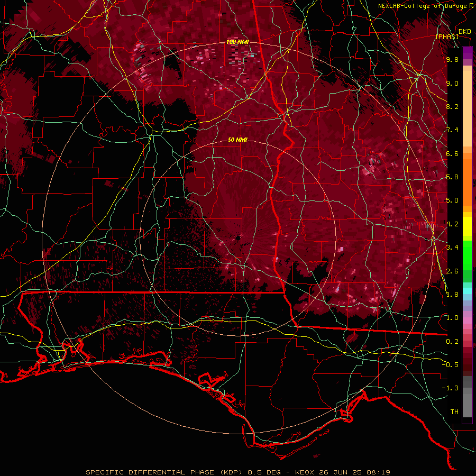The image size is (476, 476).
Task: Click the DKD label above the color scale
Action: (x=464, y=32)
